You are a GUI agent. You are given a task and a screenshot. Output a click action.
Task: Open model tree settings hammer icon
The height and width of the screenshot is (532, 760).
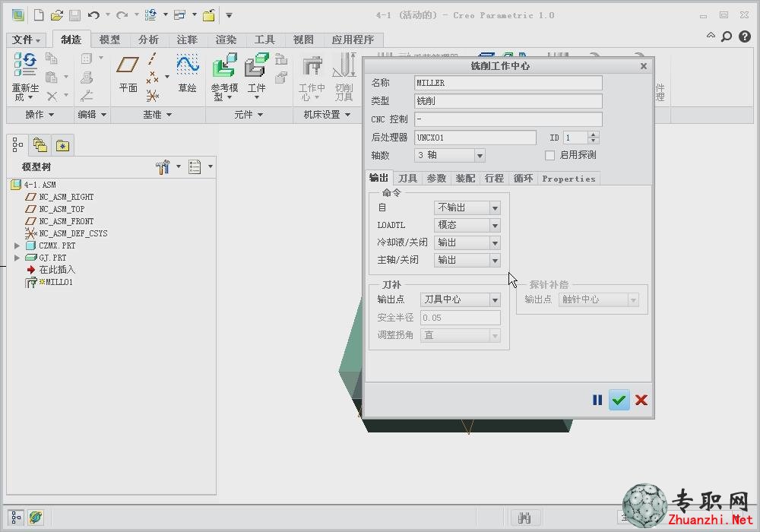coord(163,166)
